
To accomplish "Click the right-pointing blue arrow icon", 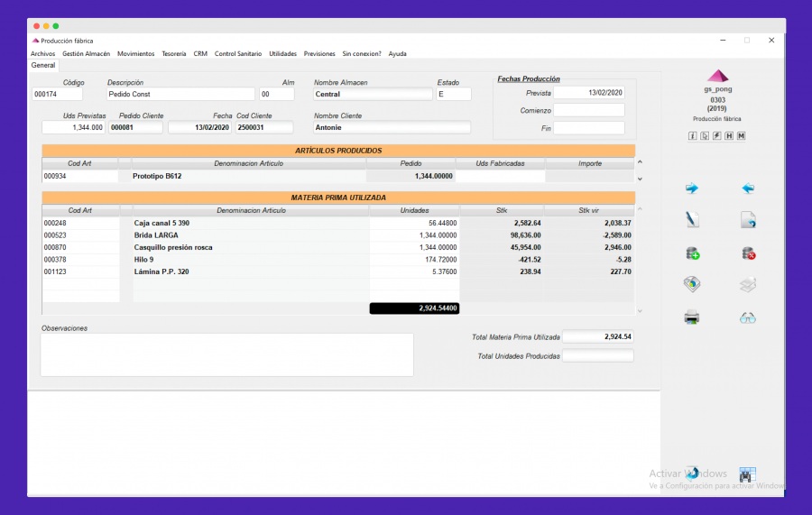I will point(692,188).
